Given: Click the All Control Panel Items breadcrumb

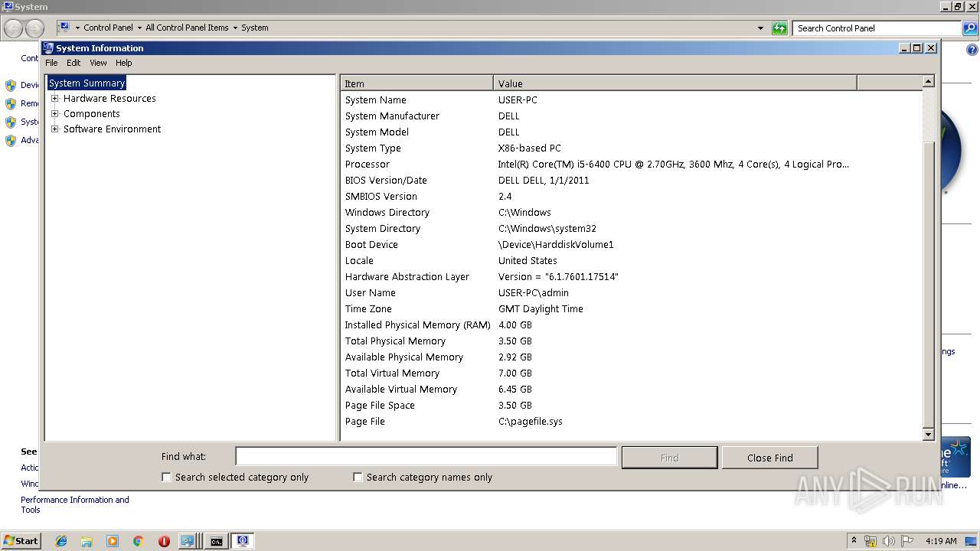Looking at the screenshot, I should pyautogui.click(x=187, y=28).
